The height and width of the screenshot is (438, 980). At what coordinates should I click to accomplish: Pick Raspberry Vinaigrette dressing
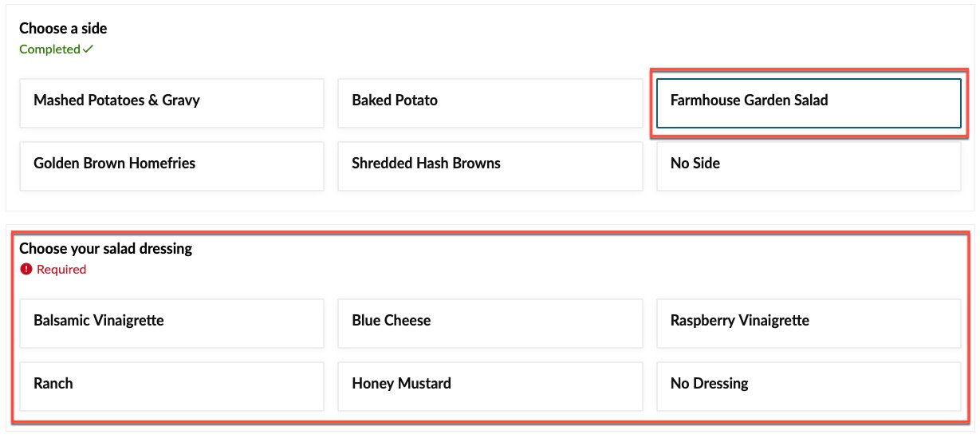[x=809, y=323]
